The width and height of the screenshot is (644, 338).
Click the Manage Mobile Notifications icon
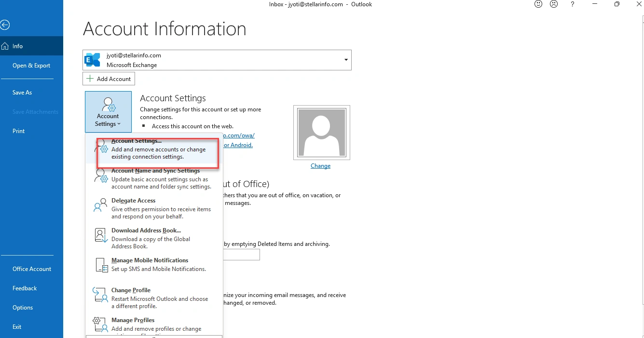click(x=101, y=264)
